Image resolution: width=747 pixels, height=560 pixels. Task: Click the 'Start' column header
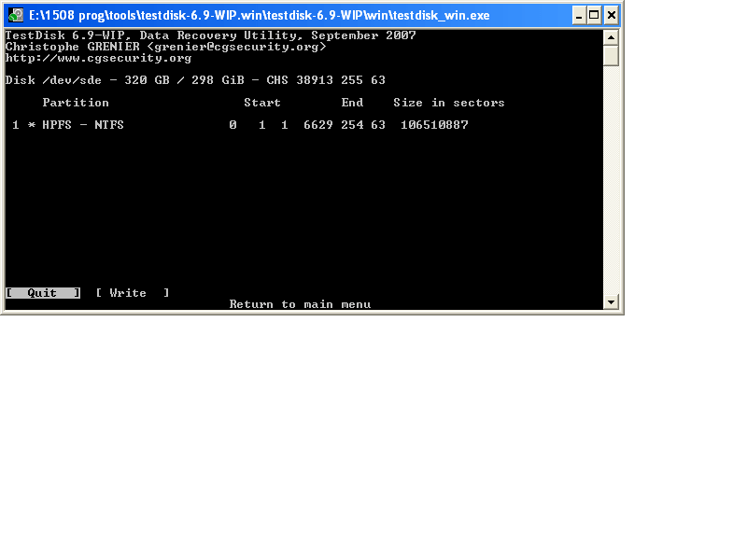262,103
